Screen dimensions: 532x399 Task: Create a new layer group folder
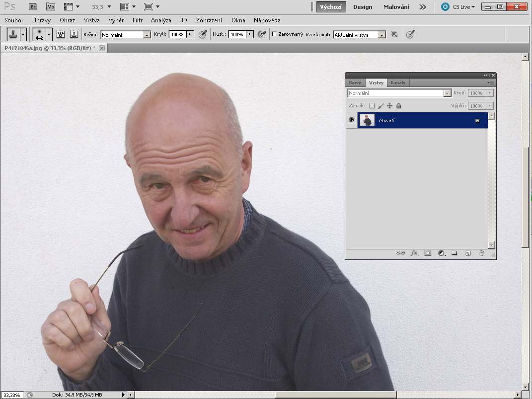pos(454,253)
